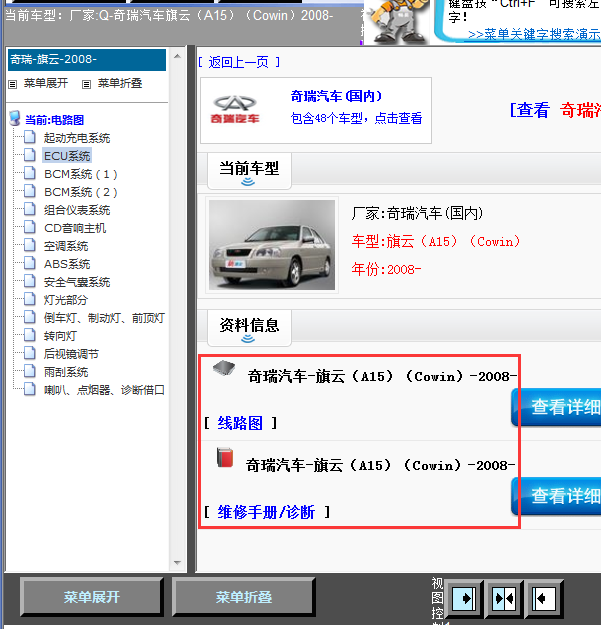The height and width of the screenshot is (629, 601).
Task: Collapse the 当前车型 section header
Action: (x=249, y=171)
